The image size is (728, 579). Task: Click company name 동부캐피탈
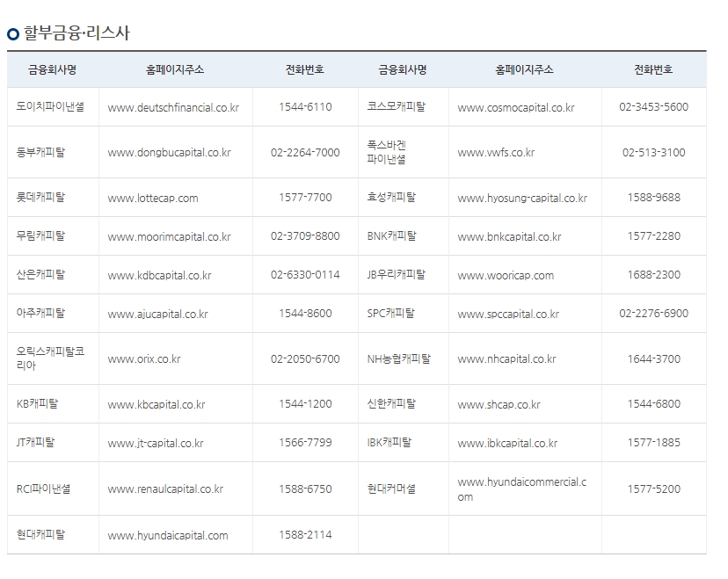pyautogui.click(x=40, y=152)
